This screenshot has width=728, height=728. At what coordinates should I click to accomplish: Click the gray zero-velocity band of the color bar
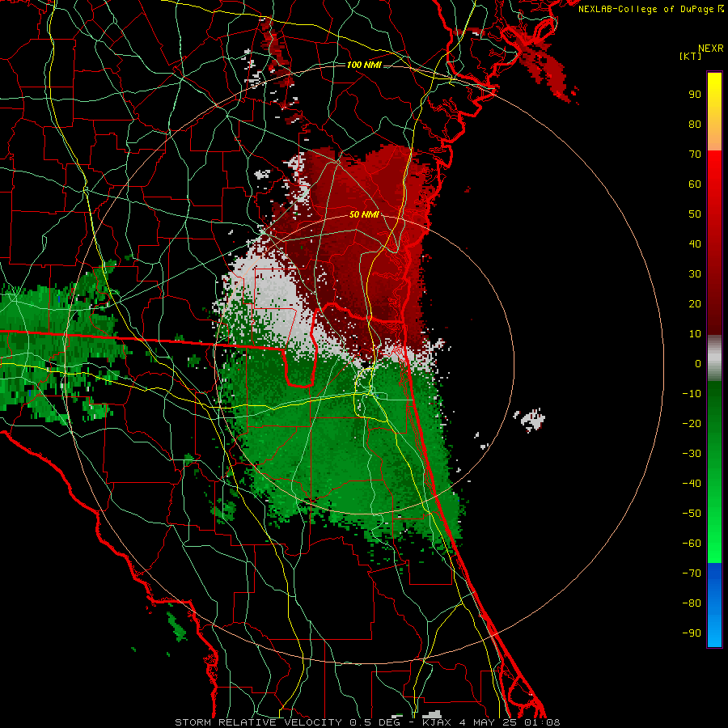coord(714,358)
